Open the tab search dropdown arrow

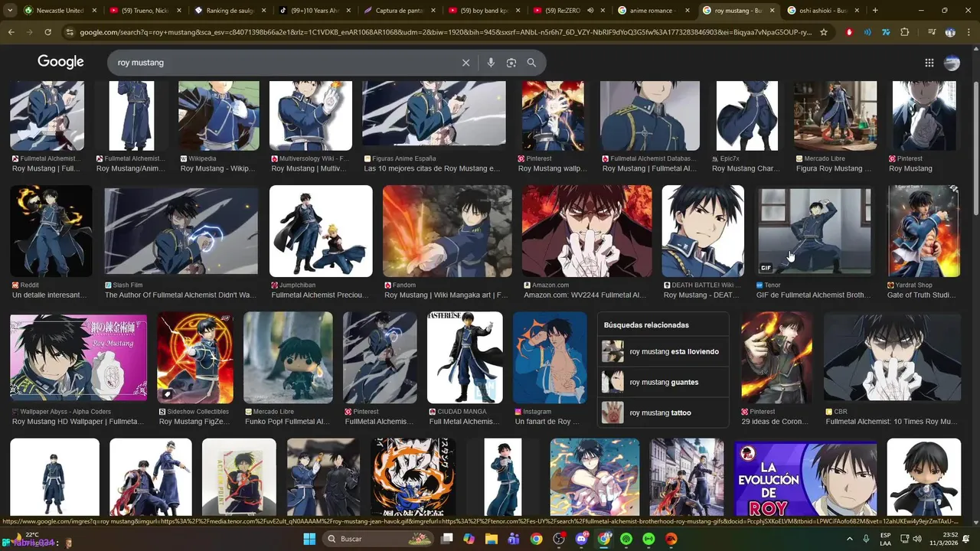click(x=10, y=11)
